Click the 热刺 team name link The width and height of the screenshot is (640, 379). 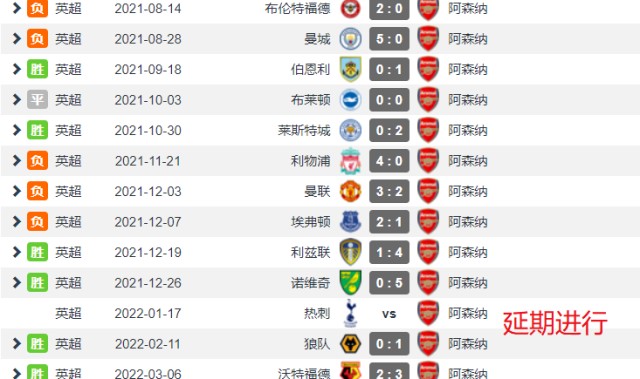(x=317, y=313)
